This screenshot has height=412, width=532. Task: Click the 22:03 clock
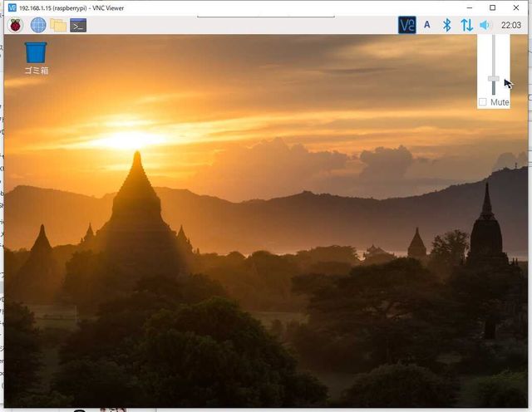click(x=511, y=25)
